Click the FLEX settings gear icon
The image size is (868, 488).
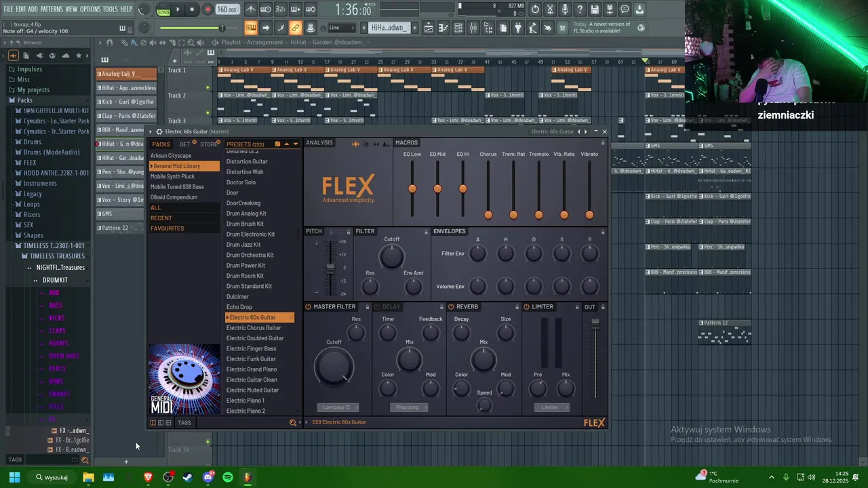click(159, 131)
